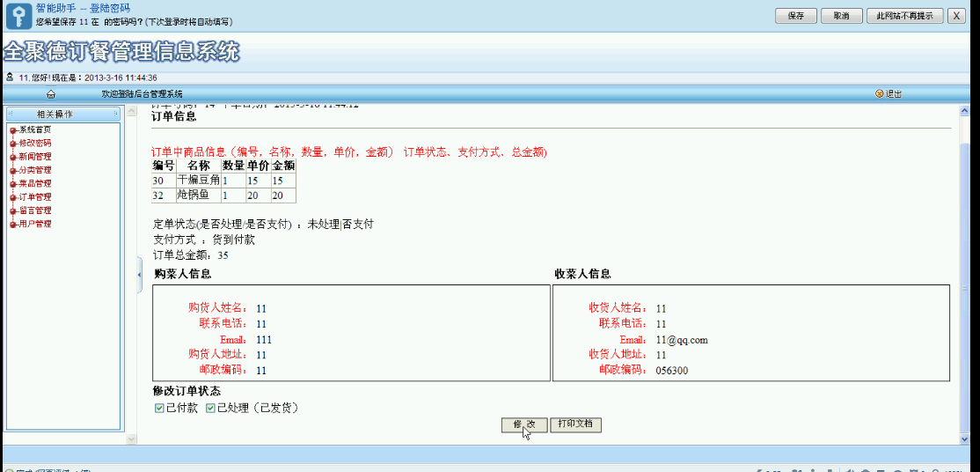This screenshot has width=980, height=472.
Task: Open 修改密码 in the sidebar
Action: [x=35, y=144]
